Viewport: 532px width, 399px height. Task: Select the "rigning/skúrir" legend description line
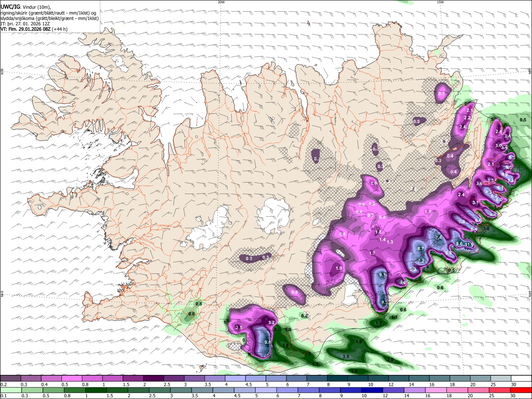(49, 13)
